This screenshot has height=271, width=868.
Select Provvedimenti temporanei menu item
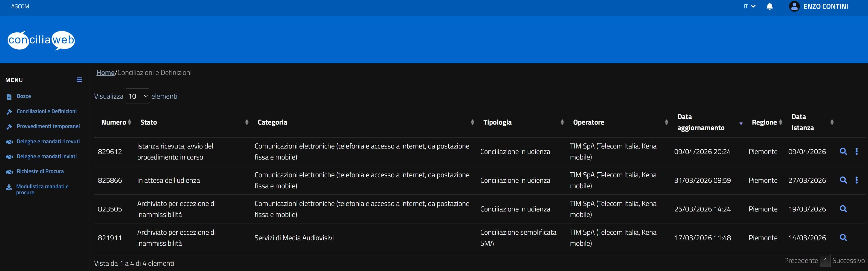(48, 126)
